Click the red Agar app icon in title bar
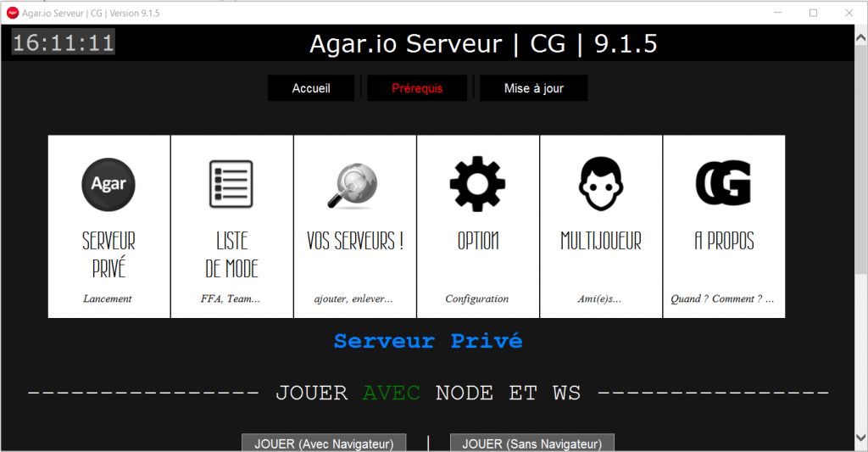This screenshot has height=452, width=868. (x=12, y=13)
